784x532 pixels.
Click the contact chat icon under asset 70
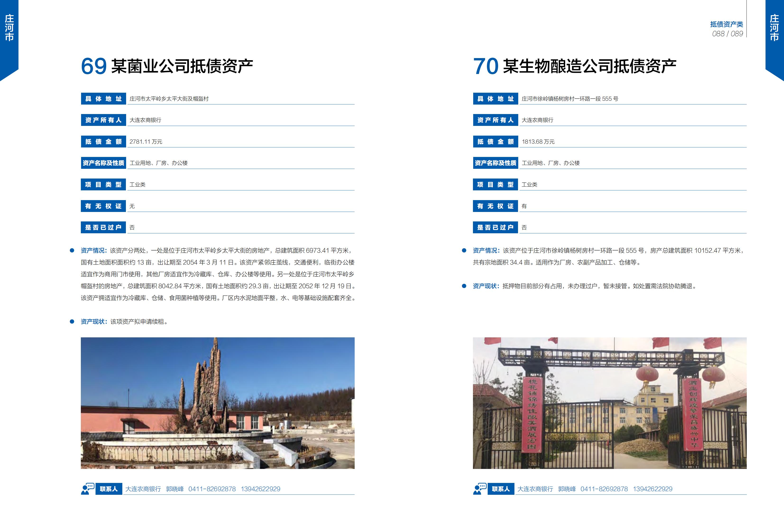click(x=480, y=488)
